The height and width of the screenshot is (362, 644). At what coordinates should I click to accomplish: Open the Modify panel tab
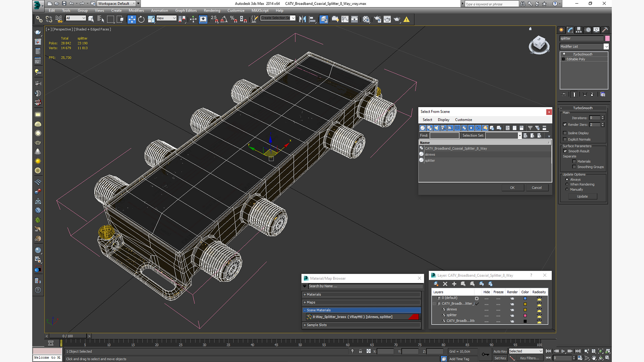tap(570, 30)
